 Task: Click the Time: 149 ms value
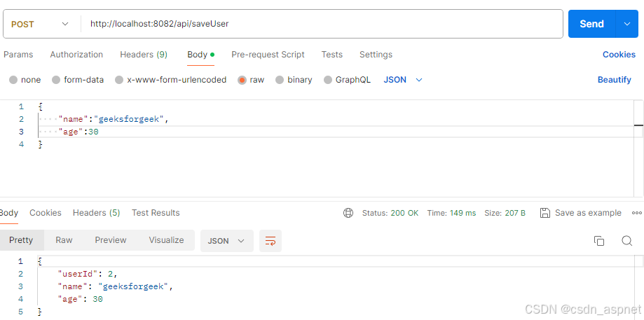[451, 214]
